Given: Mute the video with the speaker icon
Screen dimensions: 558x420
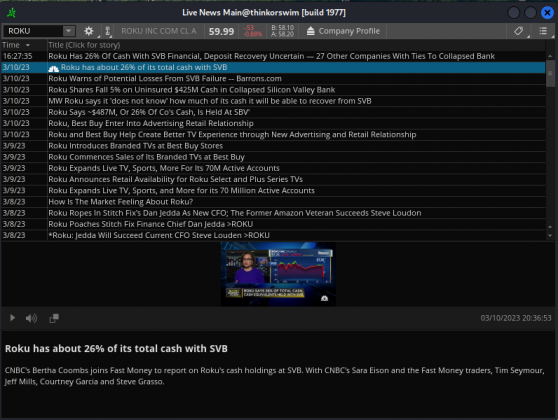Looking at the screenshot, I should (x=31, y=318).
